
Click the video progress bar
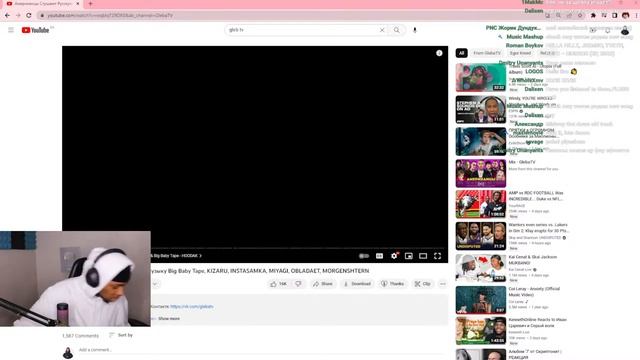click(x=255, y=248)
